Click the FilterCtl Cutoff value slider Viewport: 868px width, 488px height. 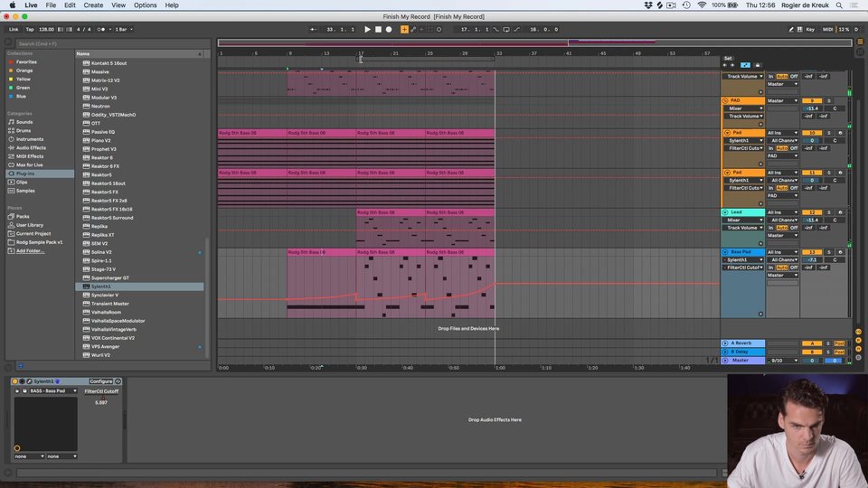101,402
